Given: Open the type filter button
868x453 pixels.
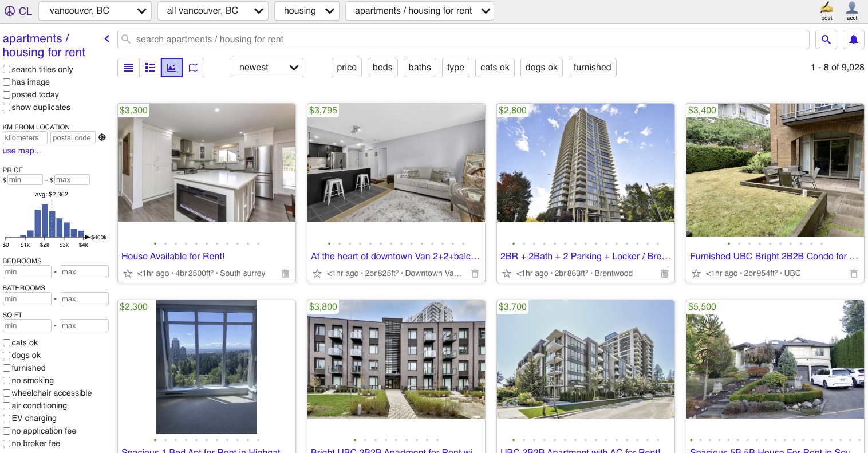Looking at the screenshot, I should [456, 68].
